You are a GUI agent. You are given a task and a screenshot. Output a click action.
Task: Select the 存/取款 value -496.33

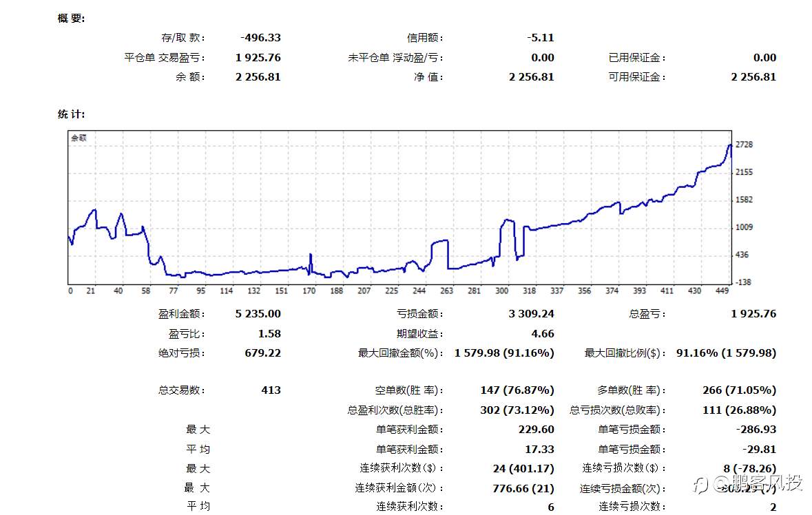[x=260, y=38]
